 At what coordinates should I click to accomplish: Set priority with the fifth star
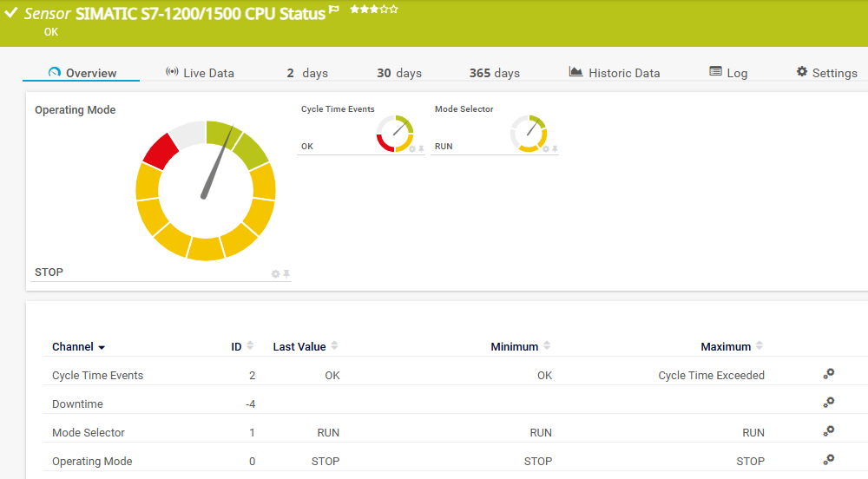click(x=393, y=9)
